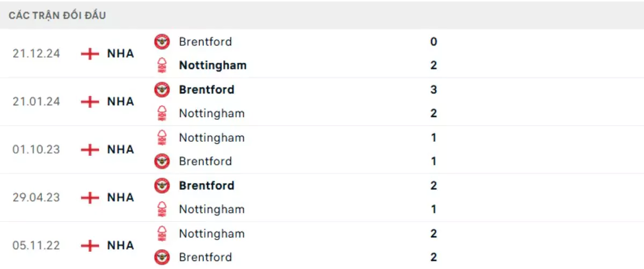Click the 21.12.24 match date
The image size is (644, 269).
tap(36, 54)
